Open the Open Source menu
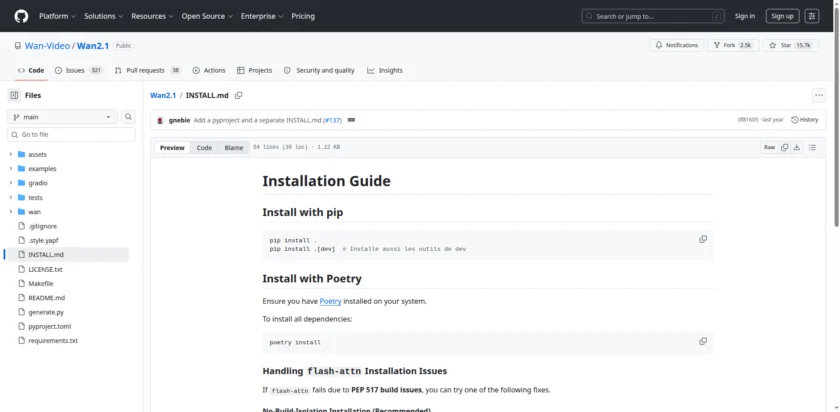Image resolution: width=840 pixels, height=412 pixels. [207, 16]
